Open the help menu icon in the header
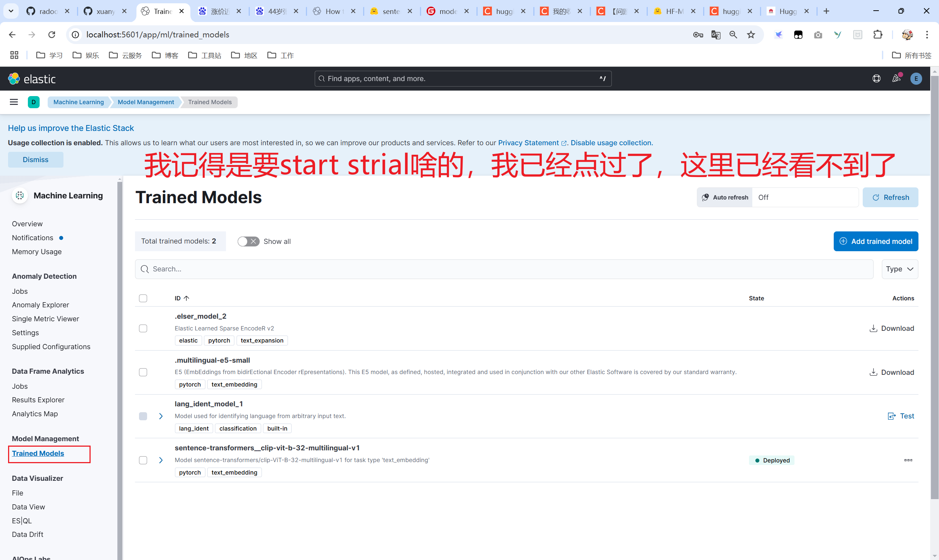This screenshot has height=560, width=939. [x=876, y=78]
